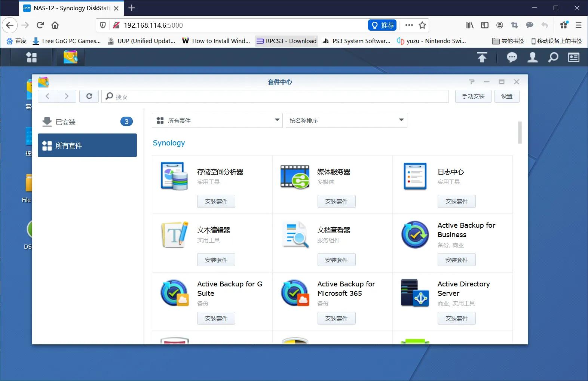Install the 媒体服务器 package
This screenshot has height=381, width=588.
336,201
